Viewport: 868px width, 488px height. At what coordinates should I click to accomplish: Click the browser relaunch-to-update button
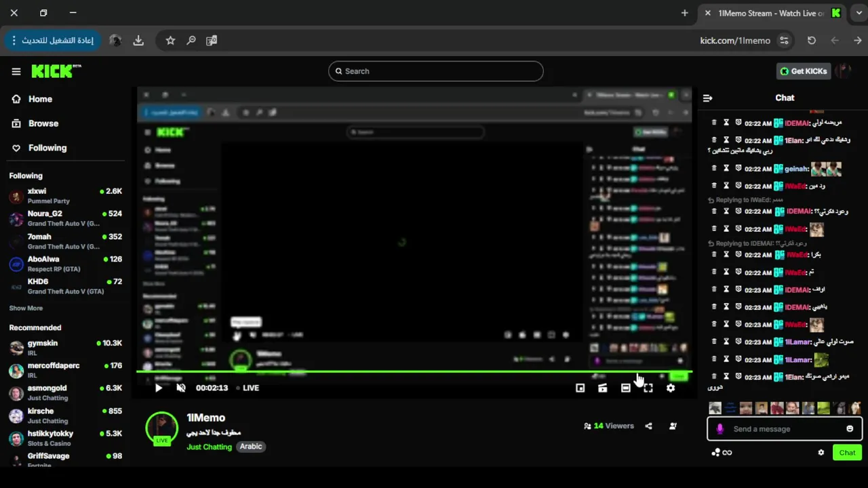pos(53,41)
